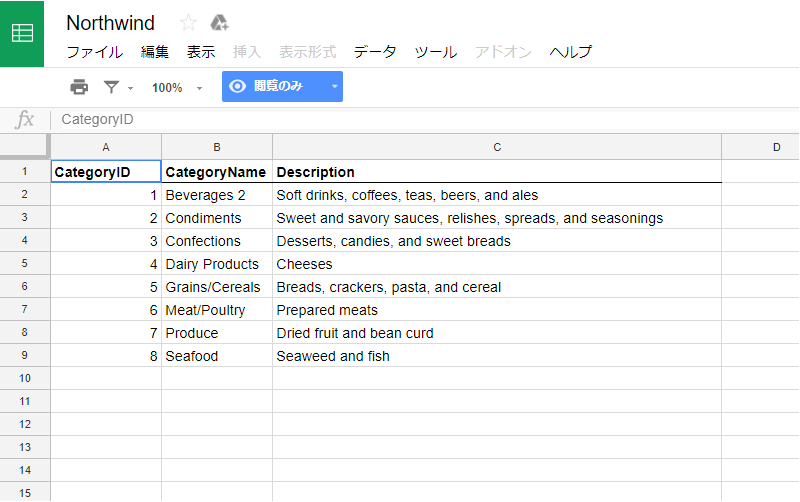Star the Northwind document
800x502 pixels.
[188, 23]
